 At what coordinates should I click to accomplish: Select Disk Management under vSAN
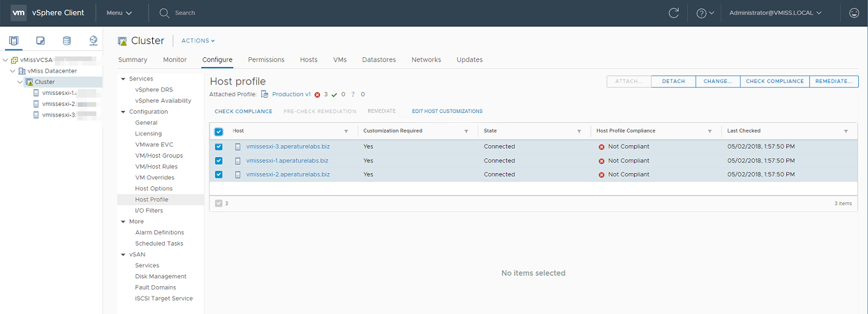161,276
